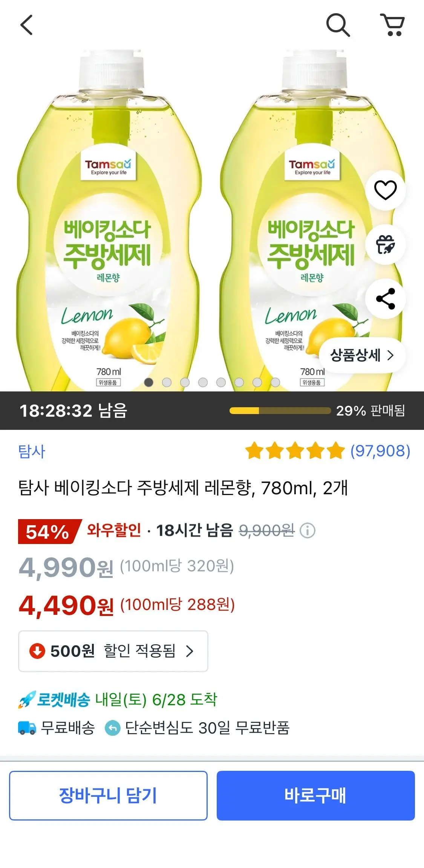Viewport: 424px width, 868px height.
Task: Open 상품상세 product details chevron
Action: pos(362,355)
